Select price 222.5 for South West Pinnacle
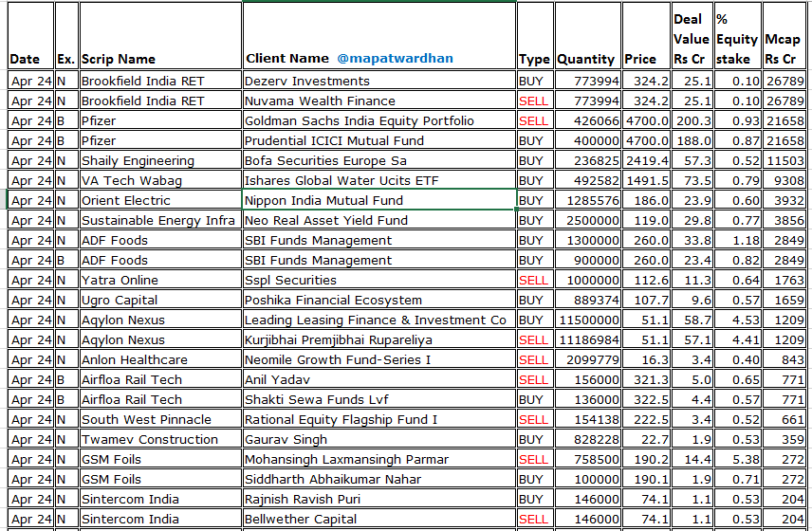Viewport: 812px width, 531px height. pos(646,420)
